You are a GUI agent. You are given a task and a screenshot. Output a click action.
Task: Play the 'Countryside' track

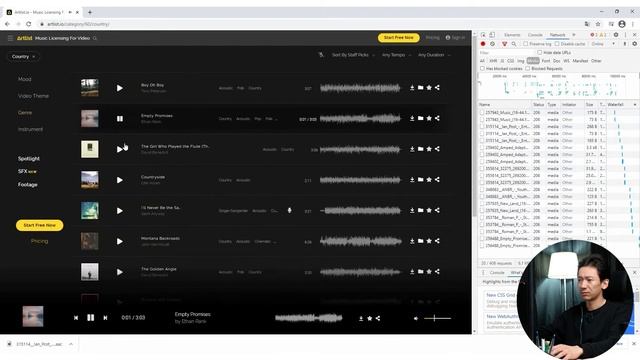(120, 180)
